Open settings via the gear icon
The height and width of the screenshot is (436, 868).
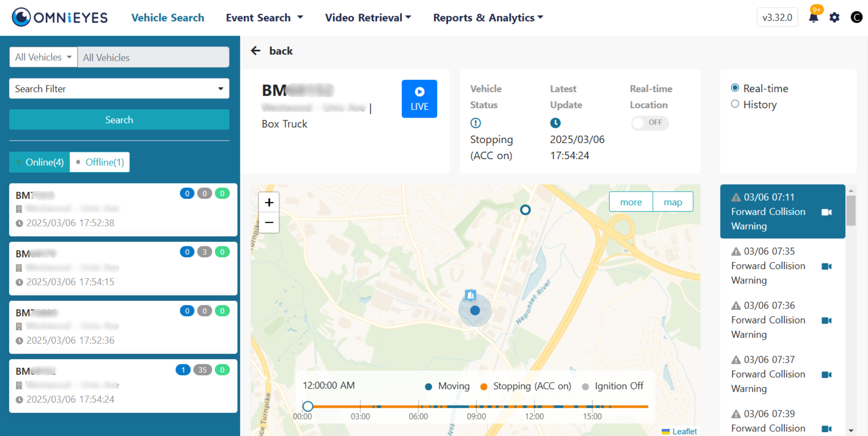(834, 18)
